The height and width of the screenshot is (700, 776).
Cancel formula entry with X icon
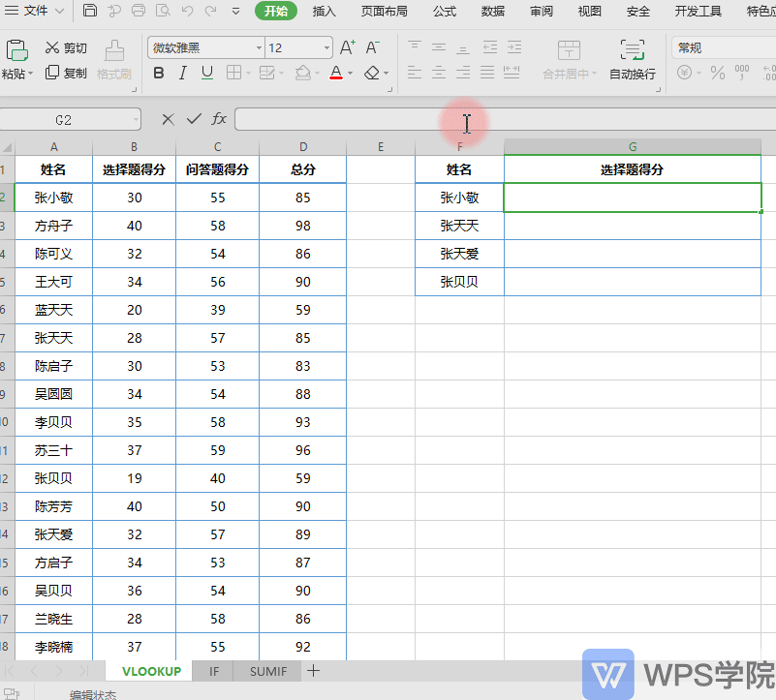pos(168,119)
